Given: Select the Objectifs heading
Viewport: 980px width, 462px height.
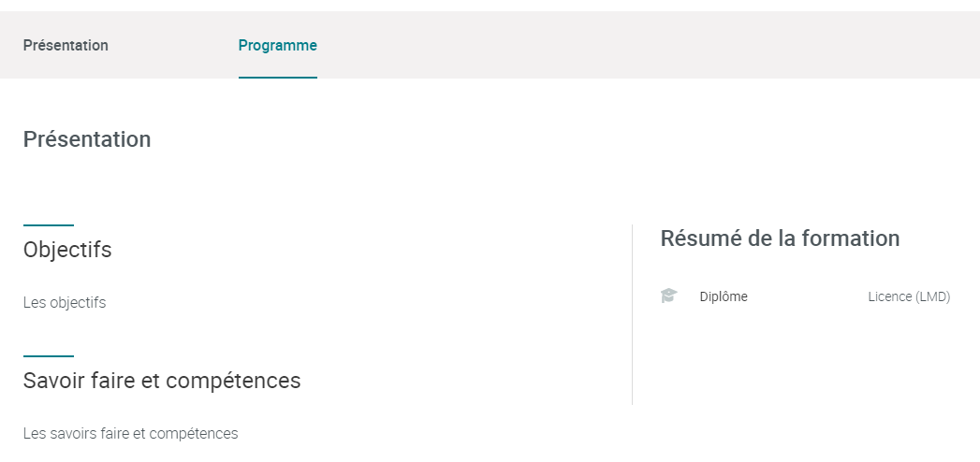Looking at the screenshot, I should click(67, 250).
